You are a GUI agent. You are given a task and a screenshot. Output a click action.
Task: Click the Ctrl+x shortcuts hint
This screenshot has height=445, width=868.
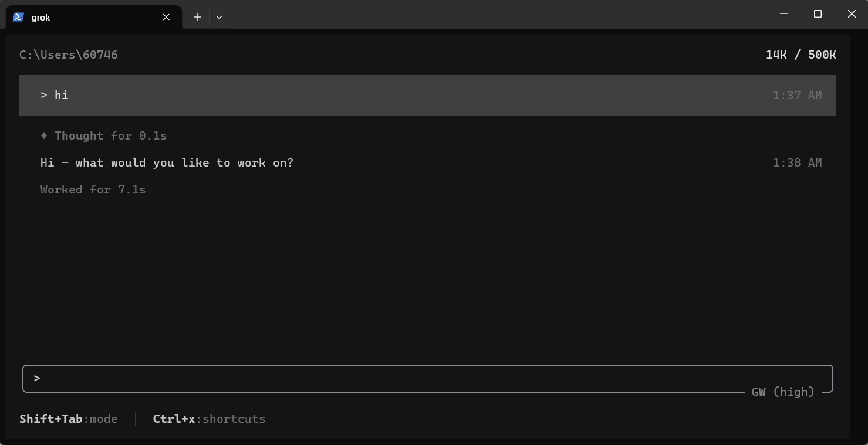pyautogui.click(x=209, y=419)
